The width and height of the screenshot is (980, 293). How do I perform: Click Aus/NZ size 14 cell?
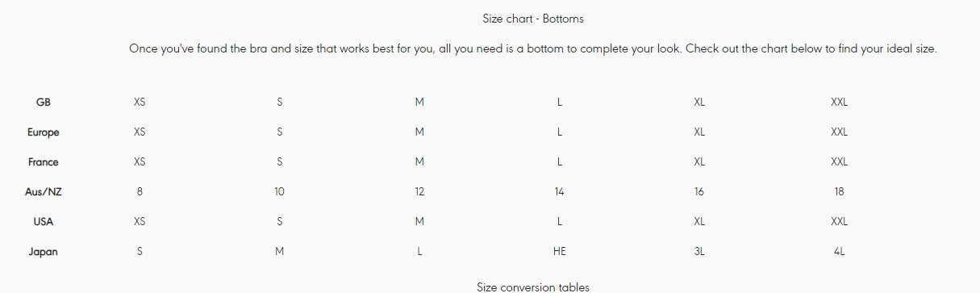560,192
